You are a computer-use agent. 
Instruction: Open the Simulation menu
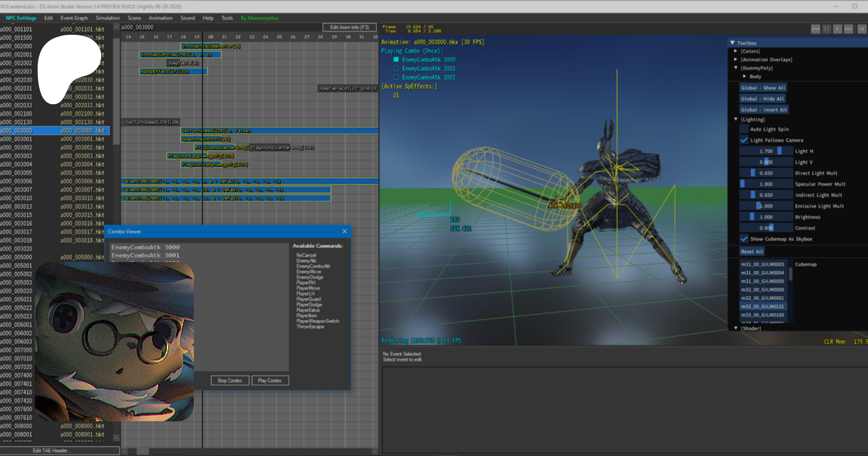pyautogui.click(x=108, y=18)
